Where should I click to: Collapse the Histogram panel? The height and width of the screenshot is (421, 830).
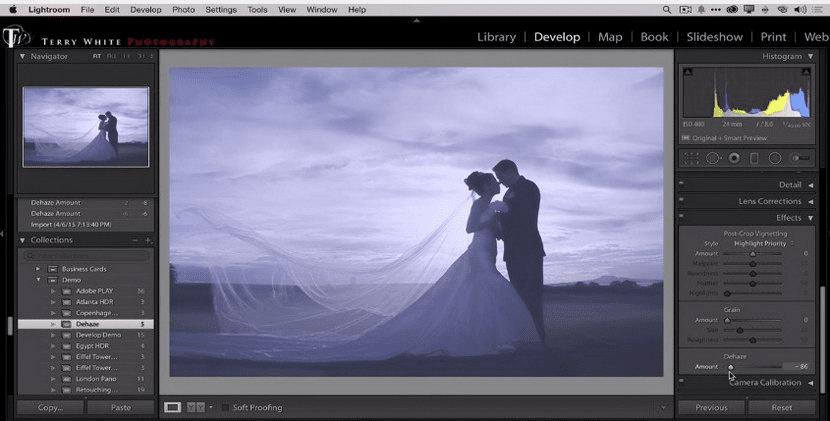click(x=810, y=56)
